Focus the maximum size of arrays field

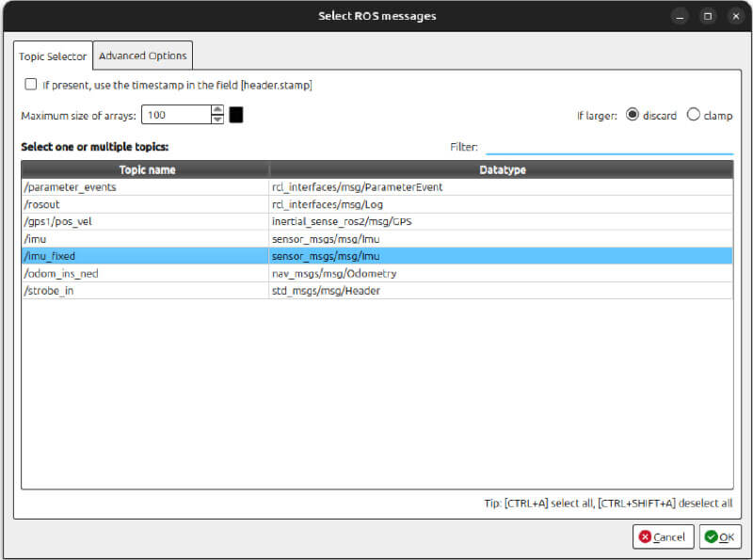click(175, 115)
